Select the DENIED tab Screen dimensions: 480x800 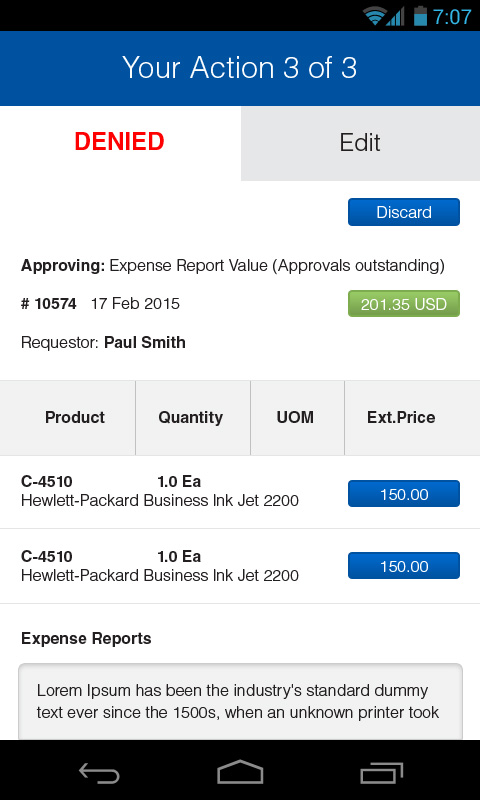[120, 142]
